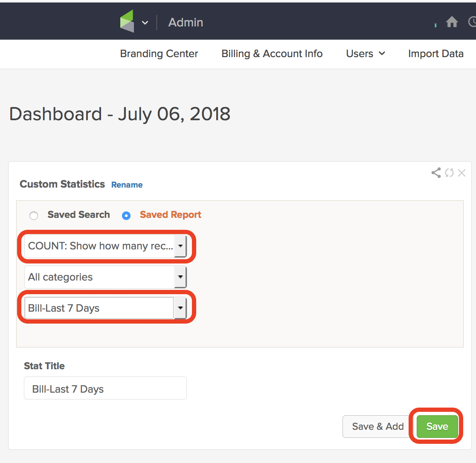This screenshot has height=463, width=476.
Task: Navigate home using the house icon
Action: click(452, 22)
